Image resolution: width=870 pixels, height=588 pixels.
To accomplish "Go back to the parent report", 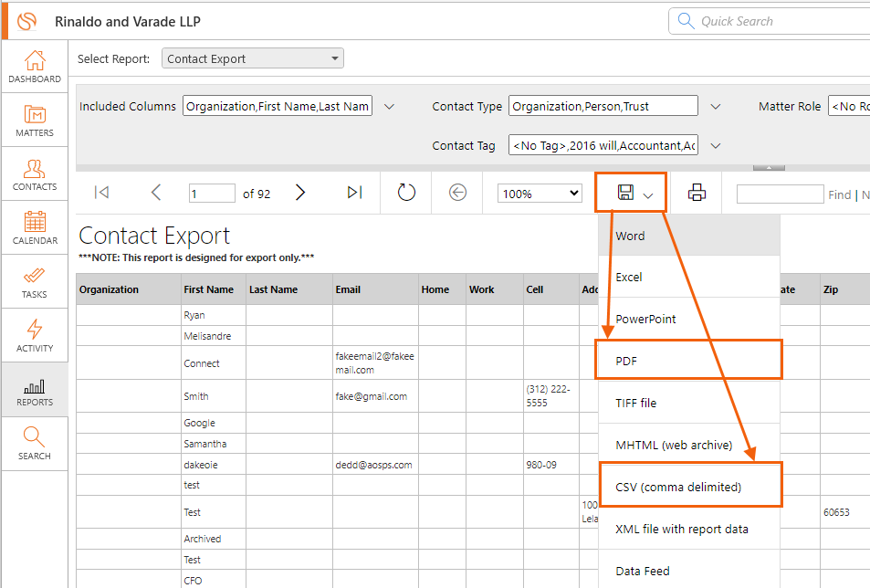I will pyautogui.click(x=457, y=193).
